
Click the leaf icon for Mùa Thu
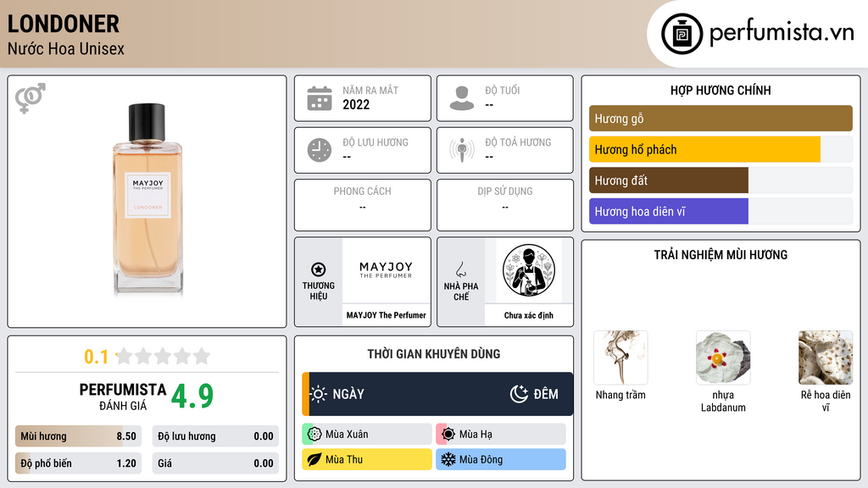314,459
